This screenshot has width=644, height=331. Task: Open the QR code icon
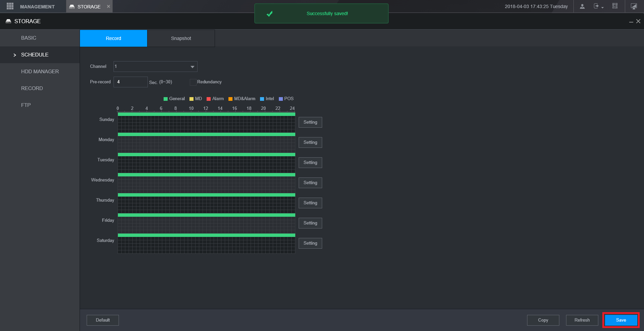[x=615, y=6]
